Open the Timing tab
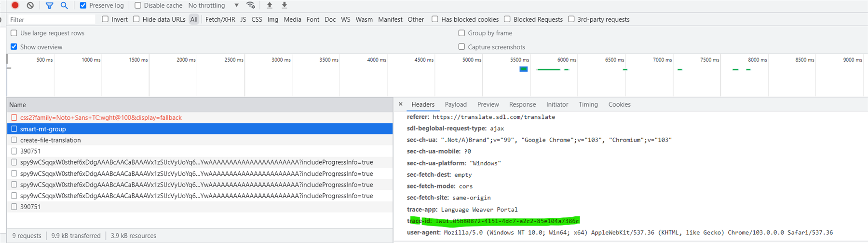The image size is (868, 243). point(588,104)
